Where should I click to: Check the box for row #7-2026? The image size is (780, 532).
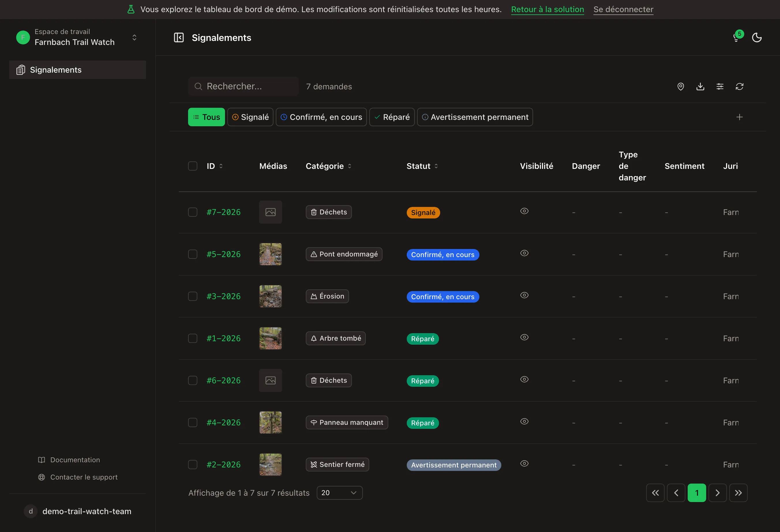tap(193, 212)
